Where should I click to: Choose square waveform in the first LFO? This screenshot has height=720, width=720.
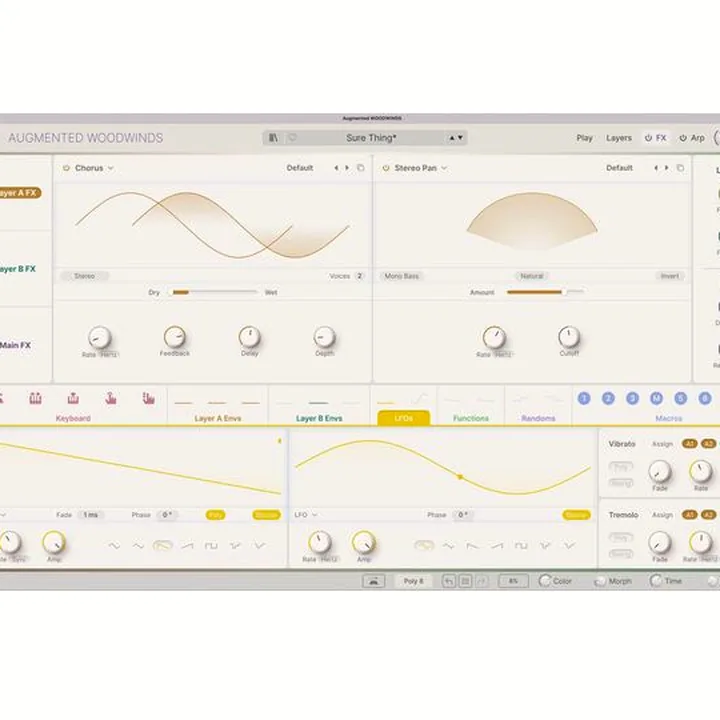pyautogui.click(x=211, y=546)
